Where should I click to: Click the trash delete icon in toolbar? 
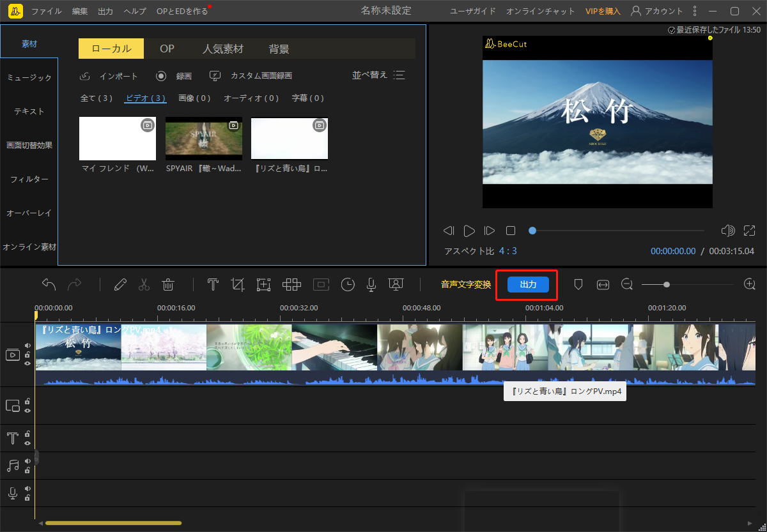tap(168, 285)
